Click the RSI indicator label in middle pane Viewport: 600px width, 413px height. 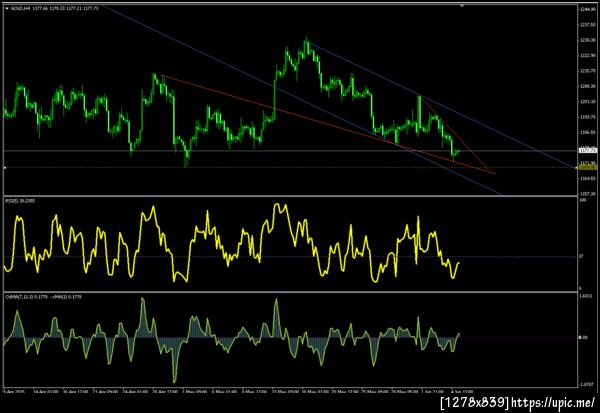[20, 200]
